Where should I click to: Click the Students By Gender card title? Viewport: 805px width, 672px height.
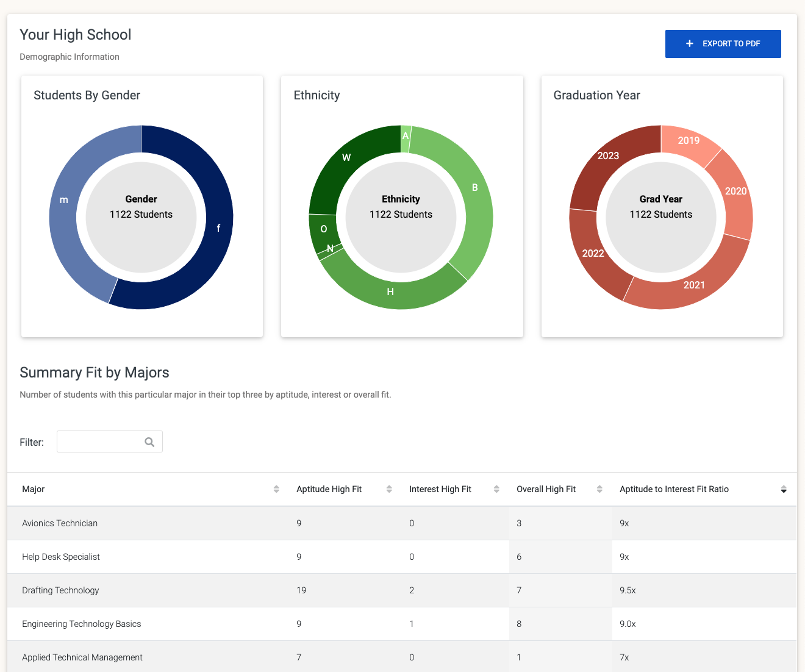pos(87,95)
